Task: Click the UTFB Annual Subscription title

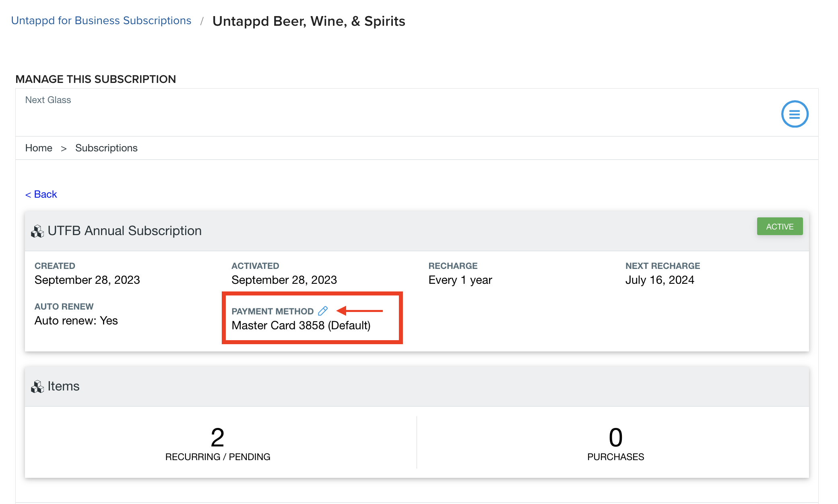Action: pos(124,231)
